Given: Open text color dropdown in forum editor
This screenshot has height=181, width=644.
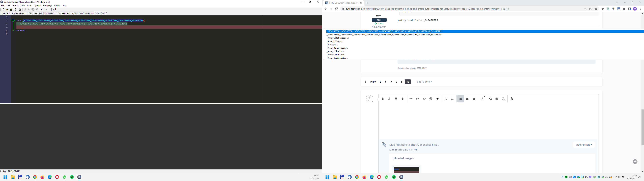Looking at the screenshot, I should pos(483,99).
